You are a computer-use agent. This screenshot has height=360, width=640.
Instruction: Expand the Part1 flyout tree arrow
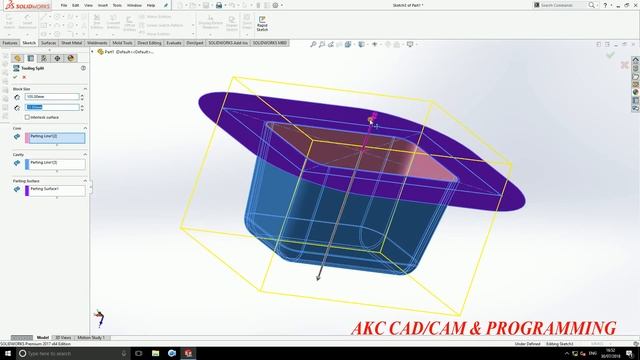(93, 52)
